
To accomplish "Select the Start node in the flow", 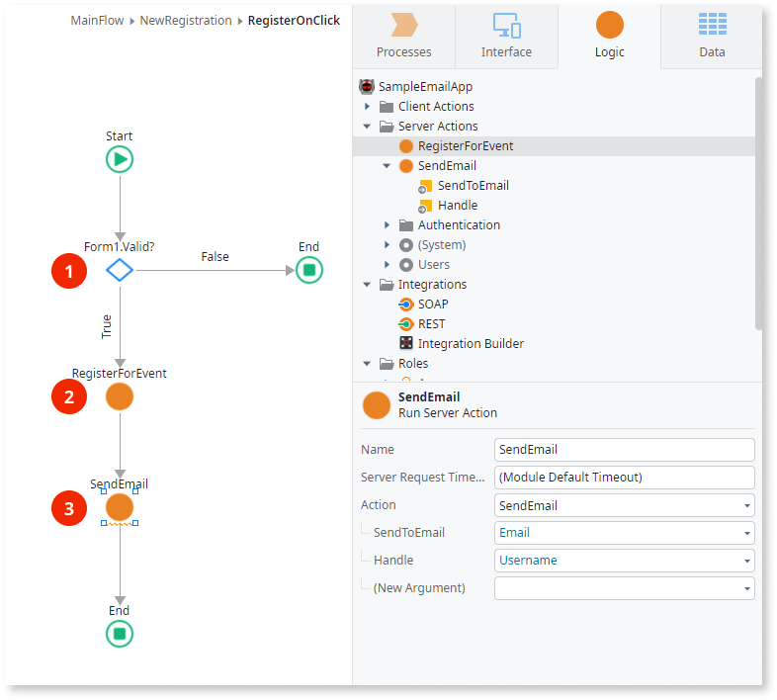I will click(120, 159).
